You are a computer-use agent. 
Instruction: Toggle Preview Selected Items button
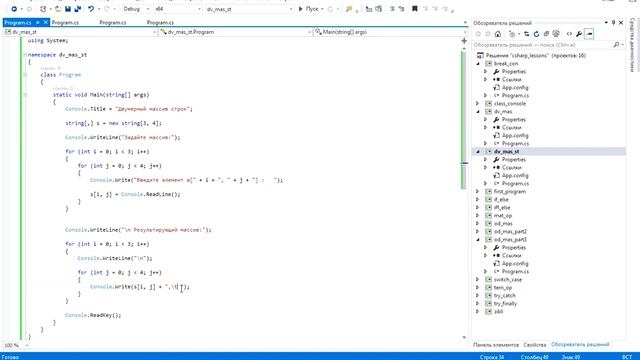tap(589, 34)
